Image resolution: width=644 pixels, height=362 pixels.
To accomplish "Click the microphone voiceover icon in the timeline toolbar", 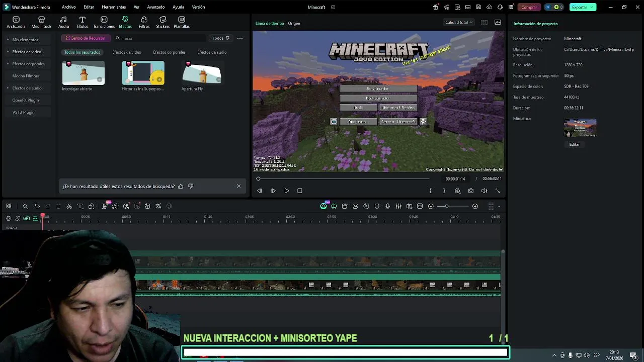I will 387,206.
